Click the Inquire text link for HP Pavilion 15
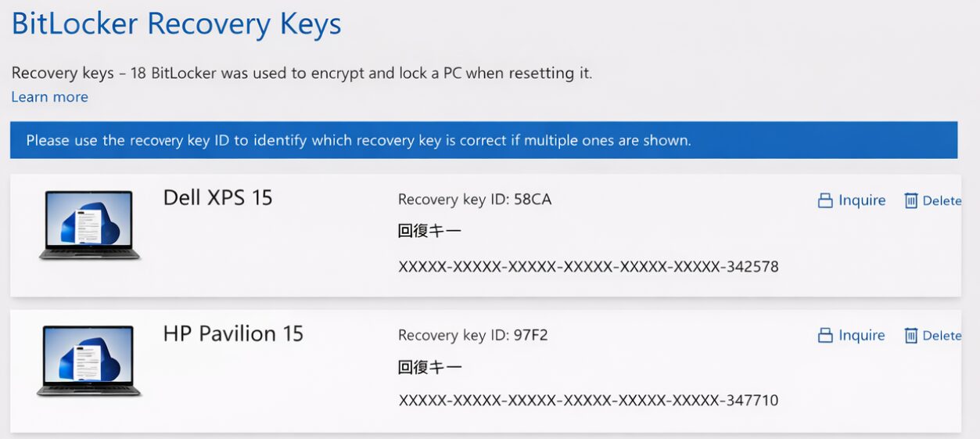 tap(862, 335)
